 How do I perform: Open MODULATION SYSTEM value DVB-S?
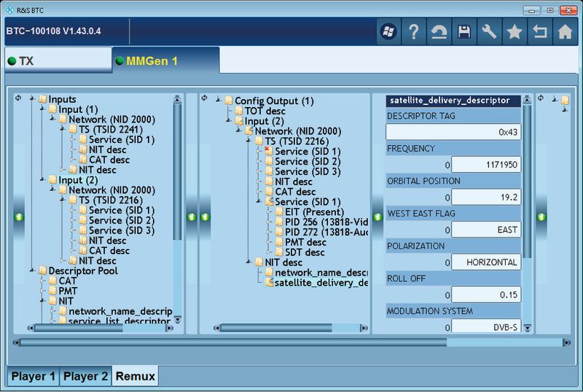tap(486, 326)
